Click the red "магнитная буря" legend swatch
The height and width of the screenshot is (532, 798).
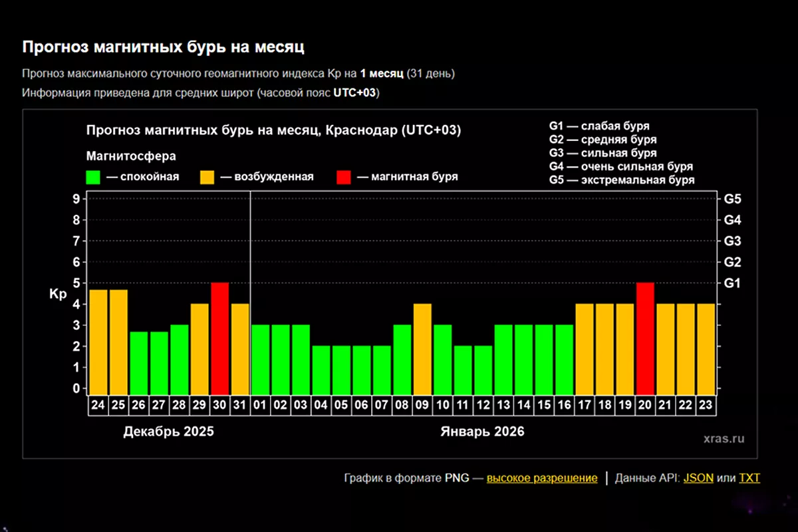[344, 177]
